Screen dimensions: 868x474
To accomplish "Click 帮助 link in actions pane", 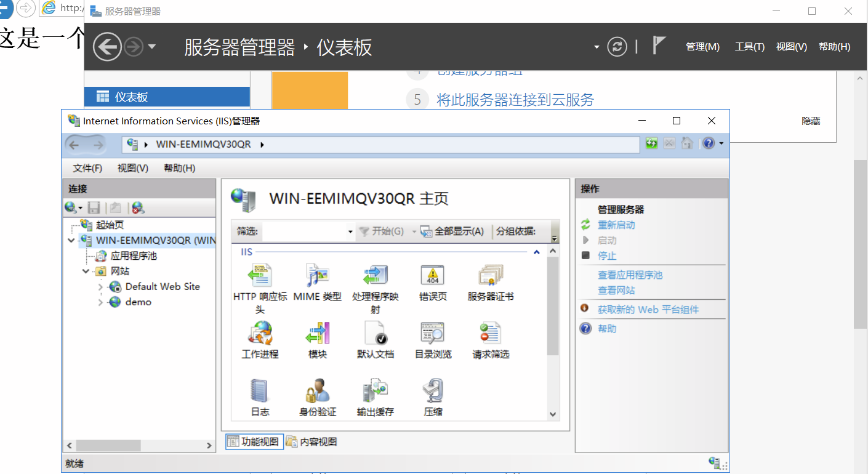I will pyautogui.click(x=607, y=329).
